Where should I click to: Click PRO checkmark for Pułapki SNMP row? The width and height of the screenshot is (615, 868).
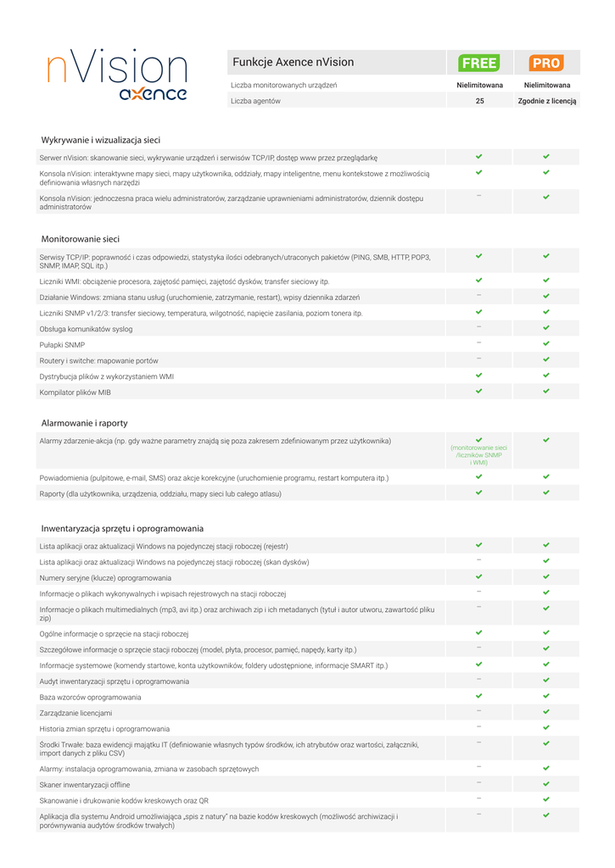pos(546,343)
